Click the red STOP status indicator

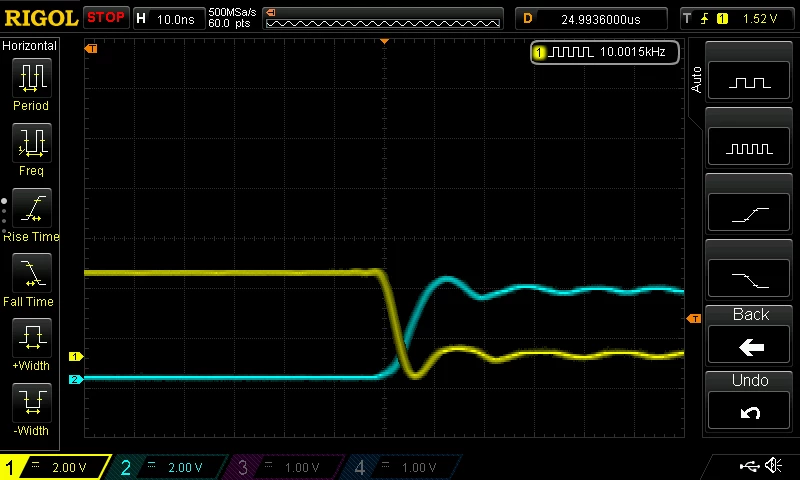pos(106,18)
